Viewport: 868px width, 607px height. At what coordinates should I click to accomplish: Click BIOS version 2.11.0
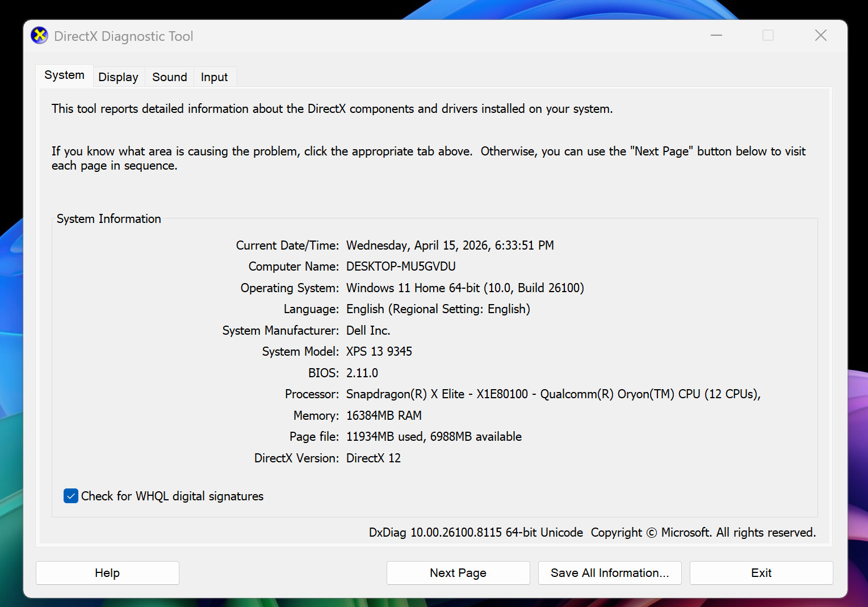pos(362,373)
